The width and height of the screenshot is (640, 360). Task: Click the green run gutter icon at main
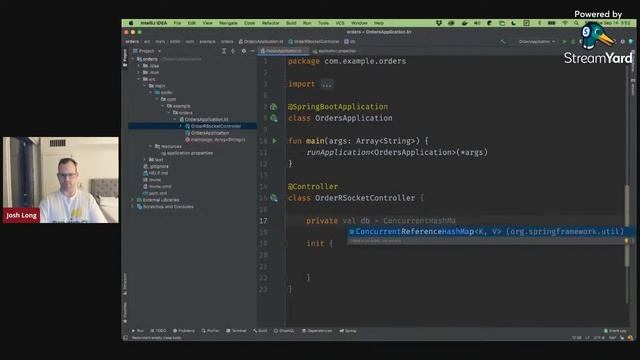274,141
